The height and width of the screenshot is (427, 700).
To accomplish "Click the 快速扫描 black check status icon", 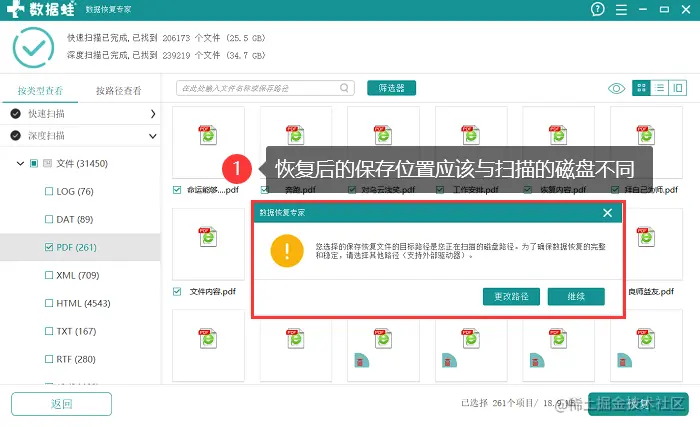I will [16, 114].
